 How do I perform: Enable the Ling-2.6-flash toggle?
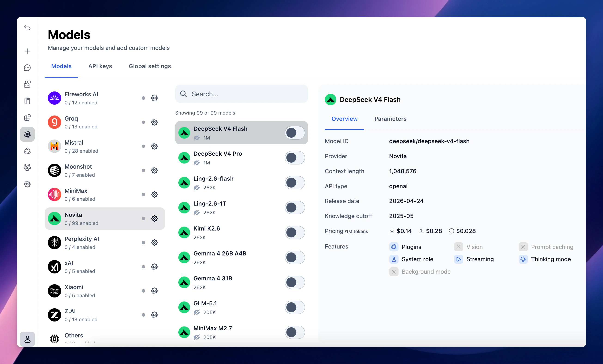click(295, 183)
